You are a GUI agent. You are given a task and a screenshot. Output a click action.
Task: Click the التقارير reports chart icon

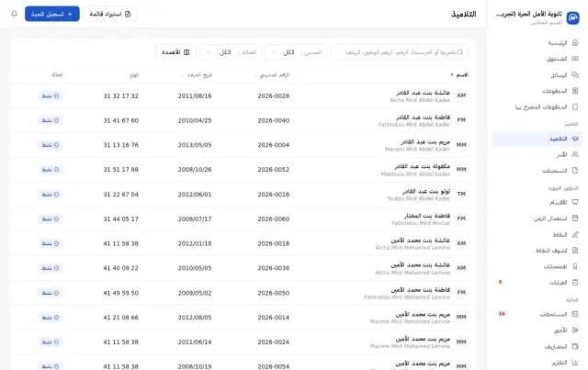[x=575, y=363]
